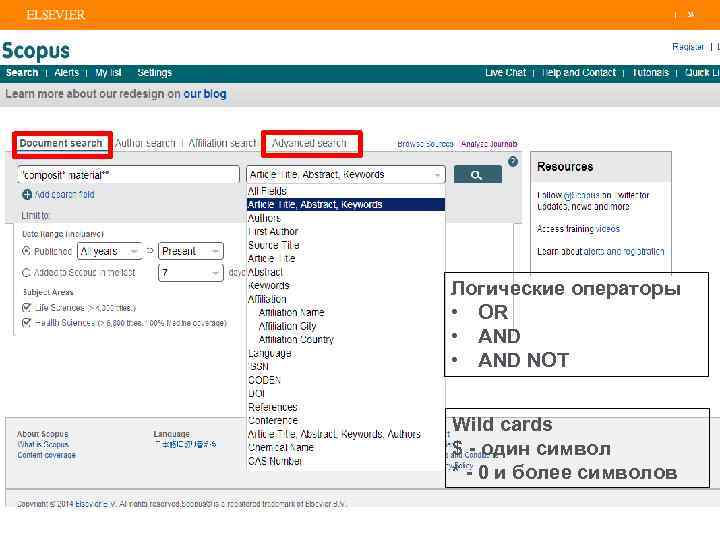Select Affiliation Name option
720x540 pixels.
tap(292, 313)
